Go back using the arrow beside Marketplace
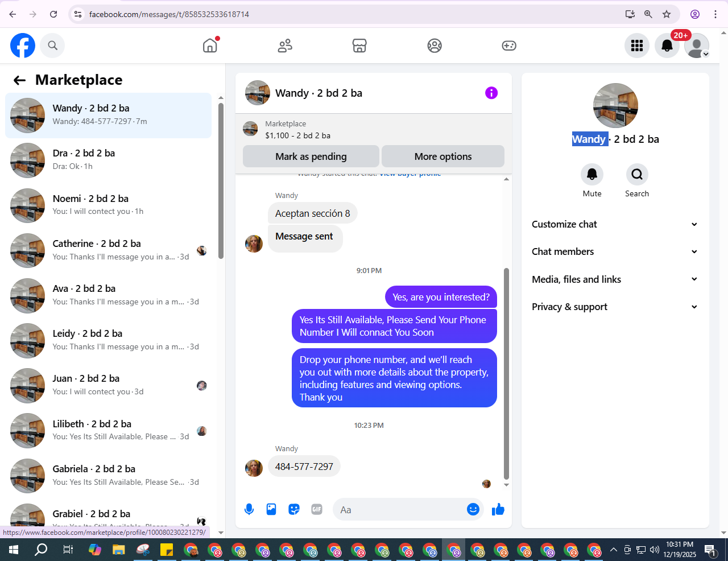 pyautogui.click(x=20, y=80)
